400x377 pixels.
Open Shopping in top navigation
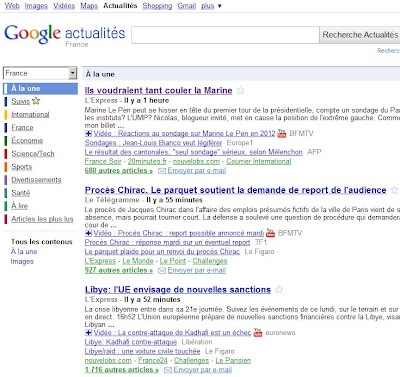[157, 6]
